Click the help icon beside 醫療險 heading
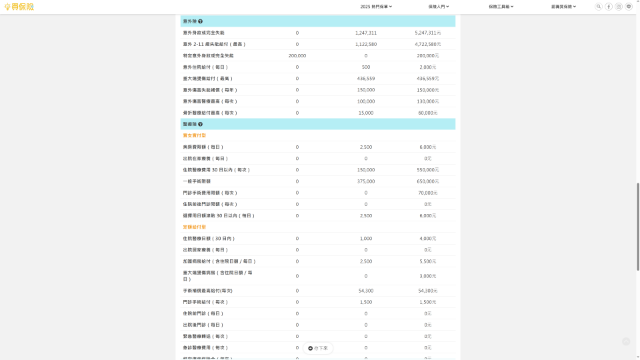Image resolution: width=640 pixels, height=360 pixels. click(x=200, y=124)
